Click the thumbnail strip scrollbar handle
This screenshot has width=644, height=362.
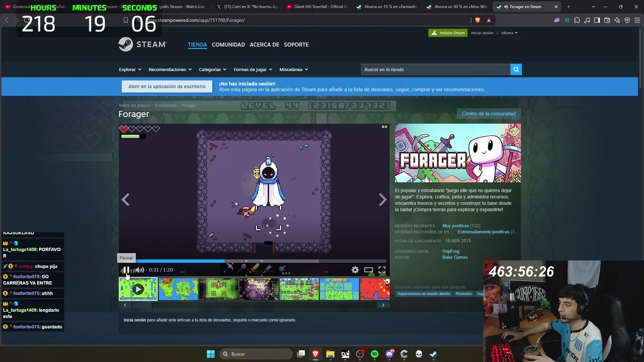141,305
